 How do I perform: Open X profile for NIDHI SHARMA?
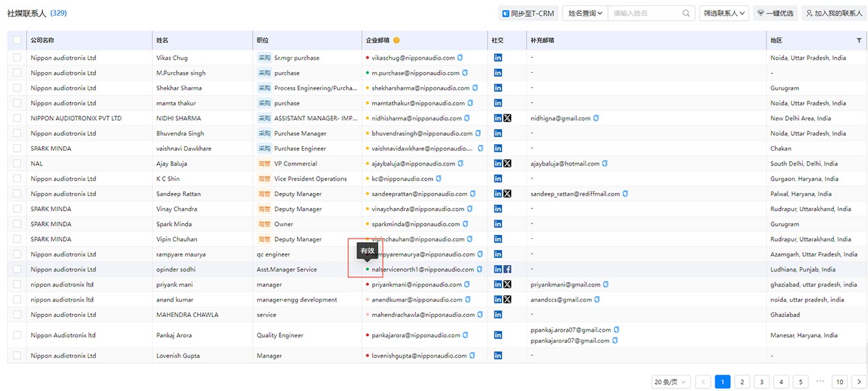coord(507,118)
